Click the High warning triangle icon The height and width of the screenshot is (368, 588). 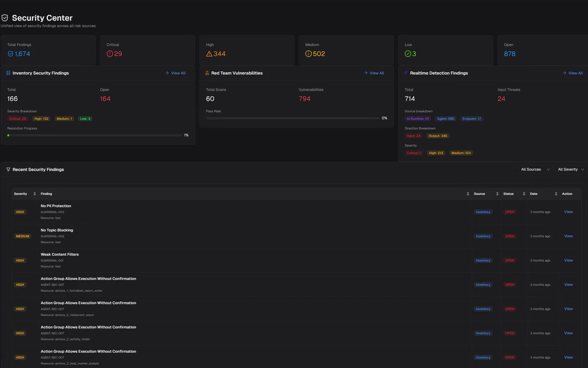209,54
